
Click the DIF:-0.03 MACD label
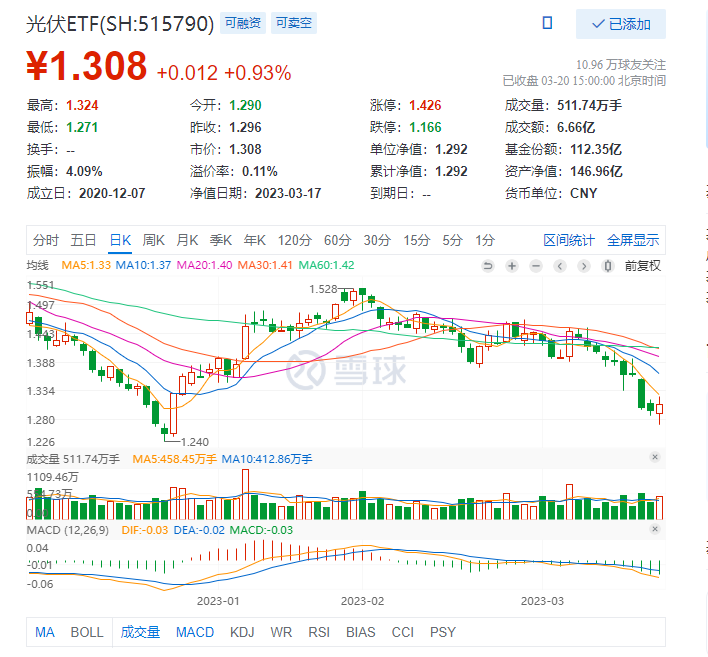pyautogui.click(x=144, y=530)
